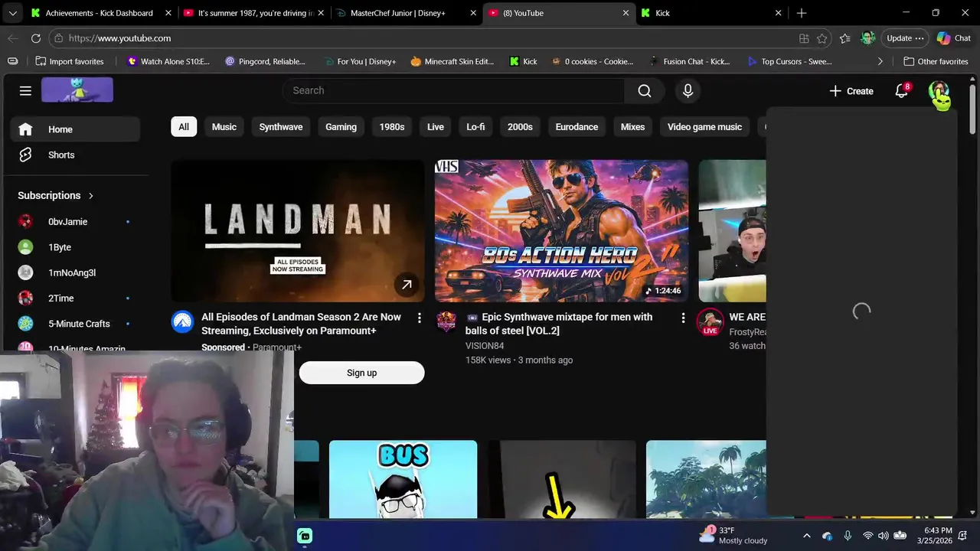Expand Subscriptions section arrow
The image size is (980, 551).
pos(90,196)
